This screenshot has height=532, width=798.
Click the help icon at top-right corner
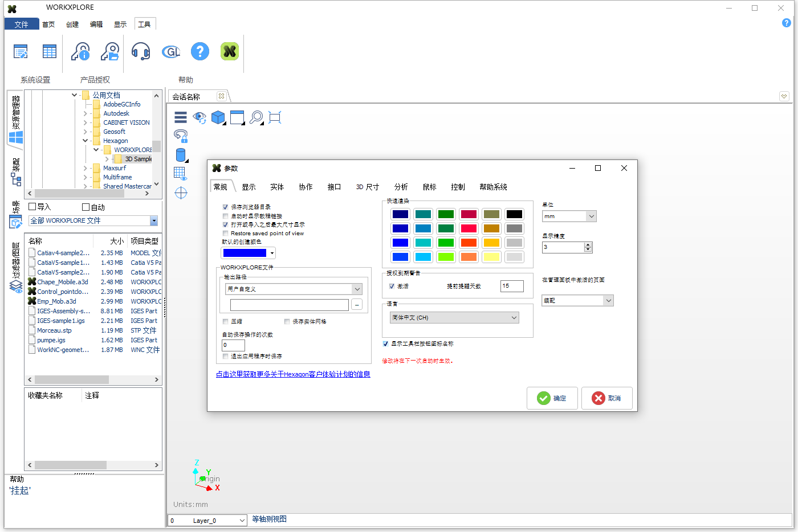click(787, 23)
